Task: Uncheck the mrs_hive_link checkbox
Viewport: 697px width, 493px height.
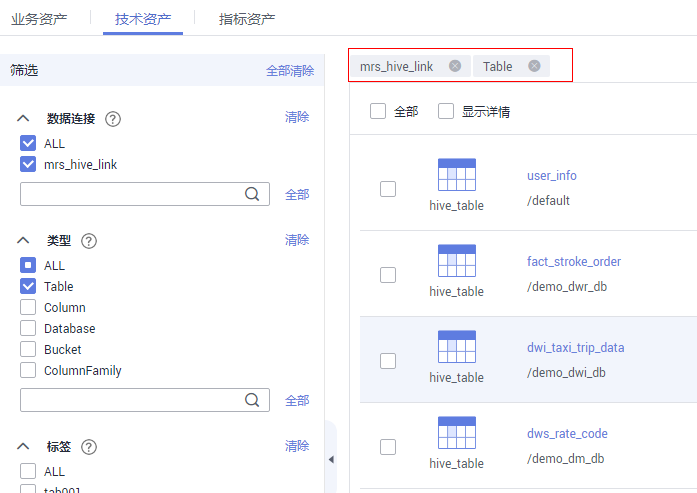Action: coord(28,165)
